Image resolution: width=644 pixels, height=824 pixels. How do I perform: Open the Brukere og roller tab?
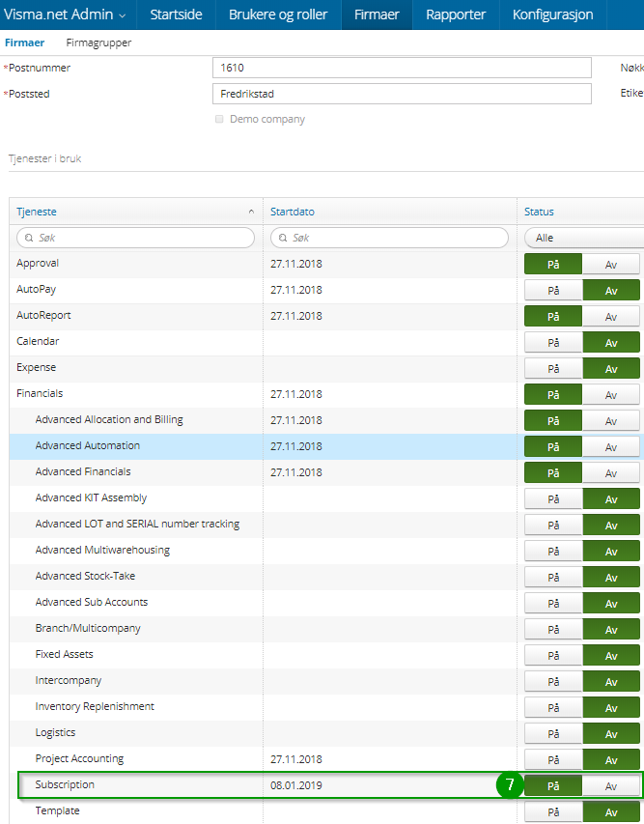[278, 14]
